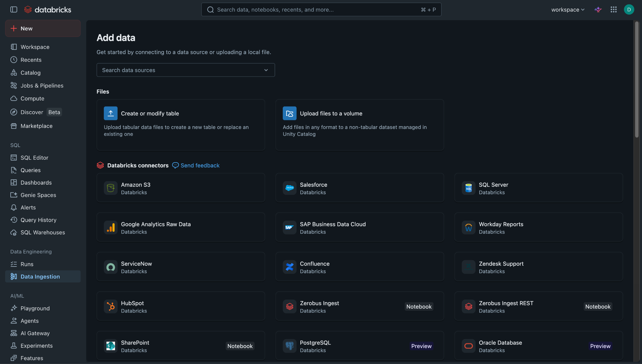Image resolution: width=642 pixels, height=364 pixels.
Task: Open Workspace in the sidebar
Action: point(43,47)
